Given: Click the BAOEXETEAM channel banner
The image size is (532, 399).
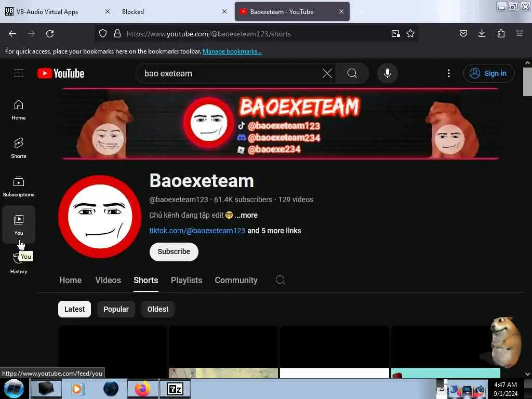Looking at the screenshot, I should point(280,124).
